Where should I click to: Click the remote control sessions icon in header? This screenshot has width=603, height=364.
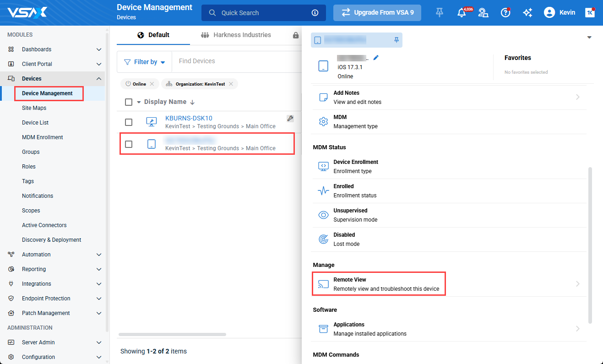coord(483,13)
